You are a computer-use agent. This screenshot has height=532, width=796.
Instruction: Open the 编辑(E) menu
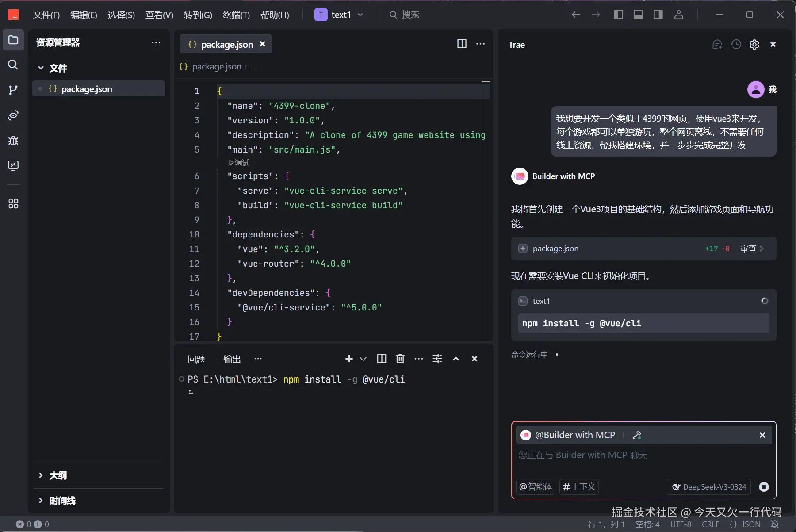[x=84, y=15]
